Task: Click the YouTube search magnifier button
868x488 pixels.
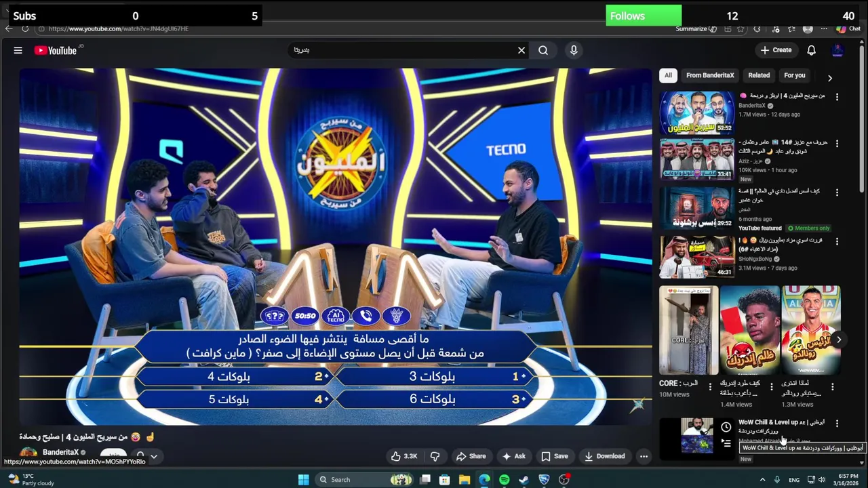Action: [543, 50]
